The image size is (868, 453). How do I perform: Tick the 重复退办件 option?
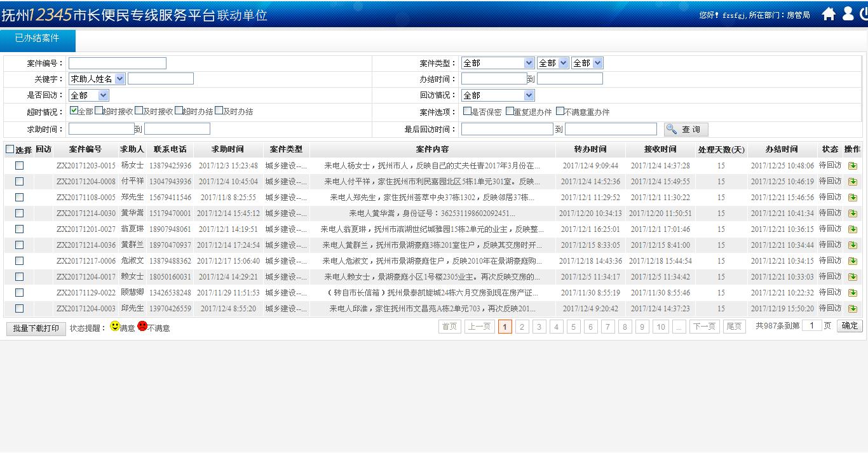[x=510, y=111]
